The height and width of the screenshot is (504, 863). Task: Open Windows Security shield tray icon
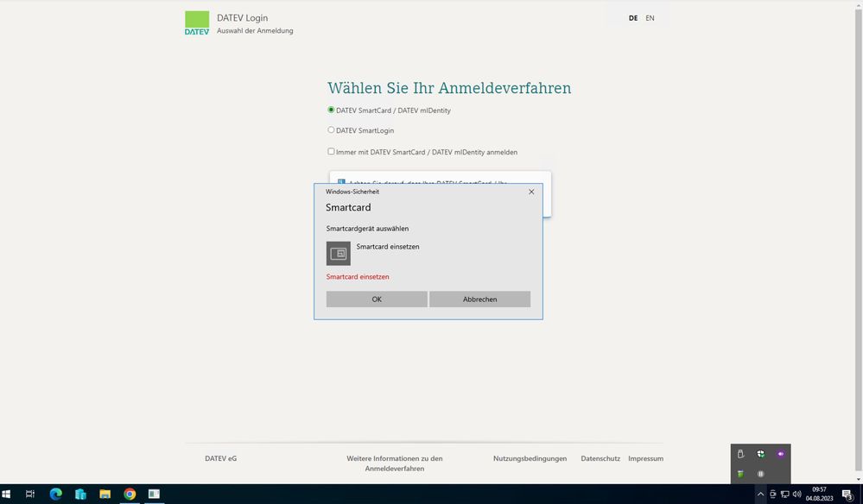pyautogui.click(x=760, y=454)
